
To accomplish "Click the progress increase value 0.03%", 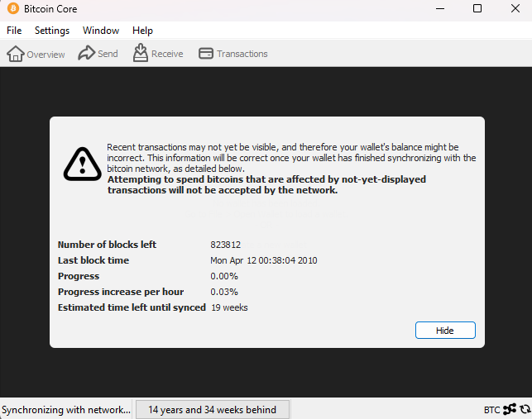I will [x=224, y=292].
